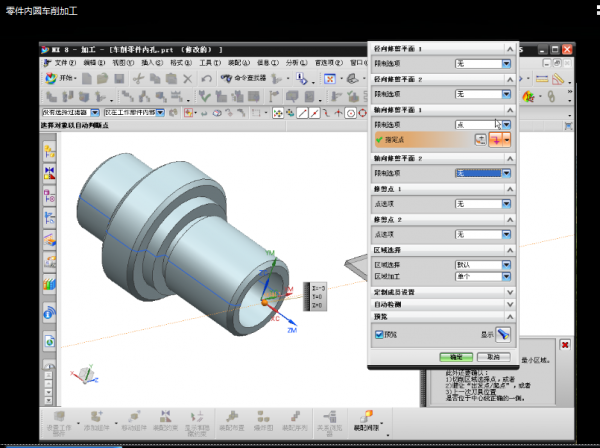Click the Information object icon in toolbar
This screenshot has height=448, width=600.
point(302,79)
